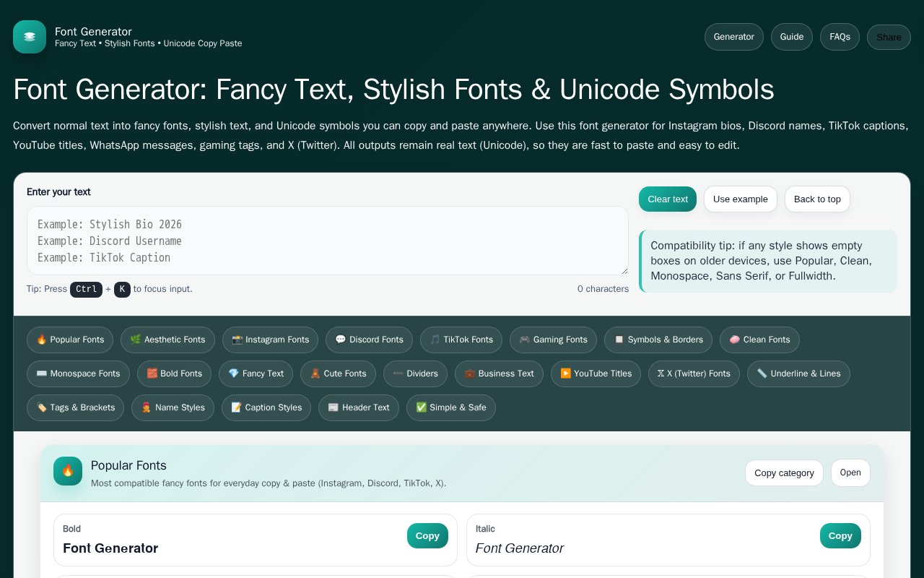
Task: Select the Simple & Safe chip
Action: click(x=450, y=407)
